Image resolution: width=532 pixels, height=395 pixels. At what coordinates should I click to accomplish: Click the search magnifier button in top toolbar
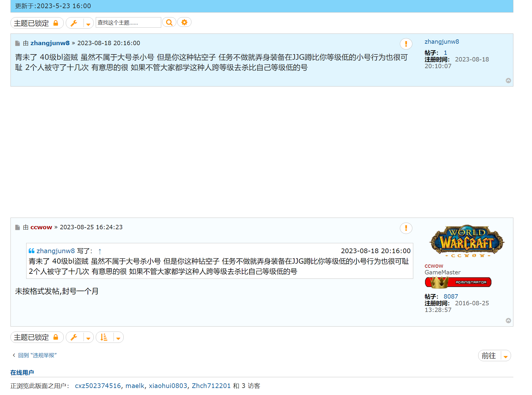[x=169, y=22]
